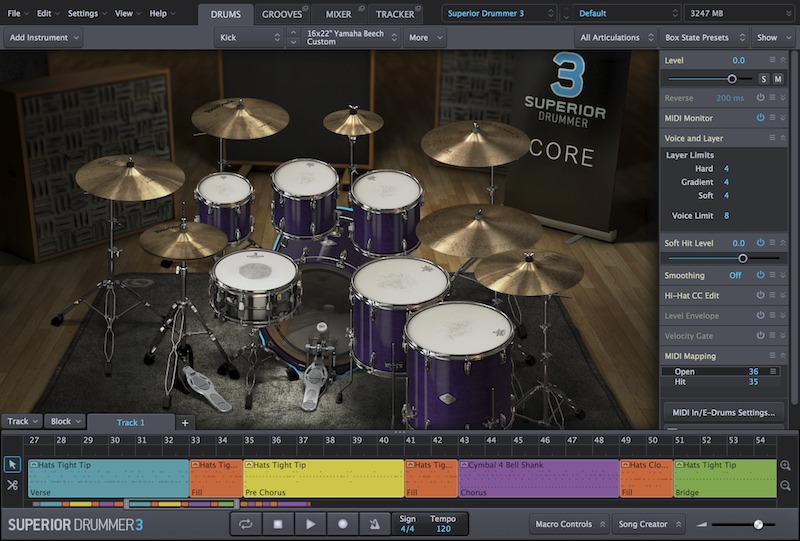Mute the instrument with the M button
Screen dimensions: 800x541
pyautogui.click(x=778, y=79)
